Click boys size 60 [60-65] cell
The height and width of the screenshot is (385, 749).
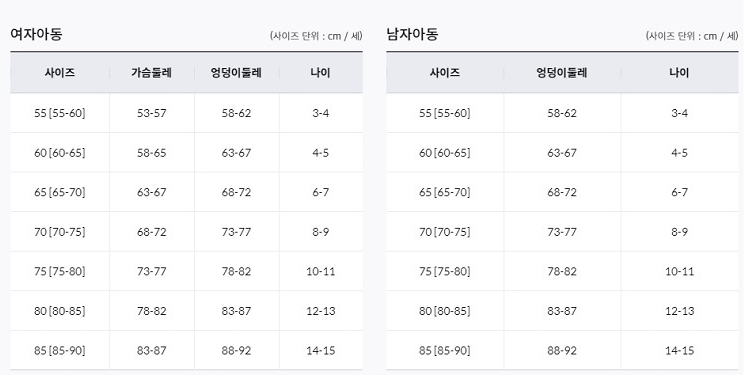tap(445, 153)
